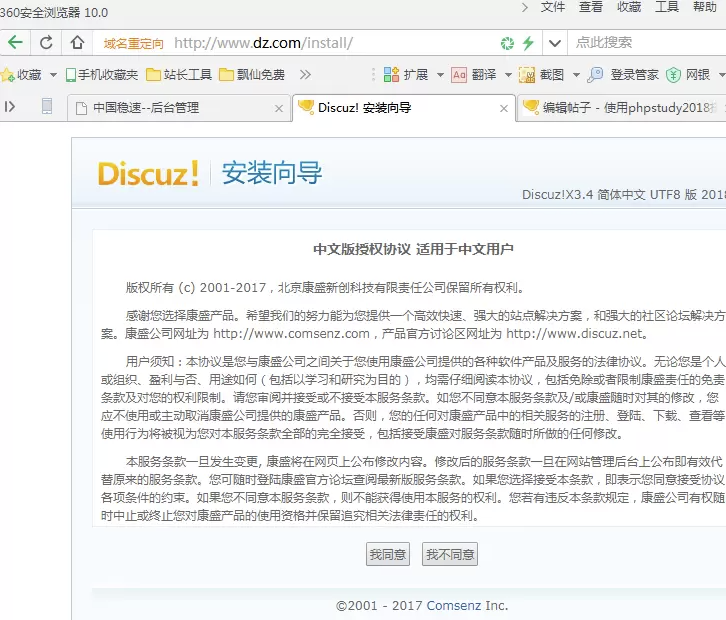Image resolution: width=726 pixels, height=620 pixels.
Task: Open 手机收藏夹 bookmark folder
Action: [x=102, y=75]
